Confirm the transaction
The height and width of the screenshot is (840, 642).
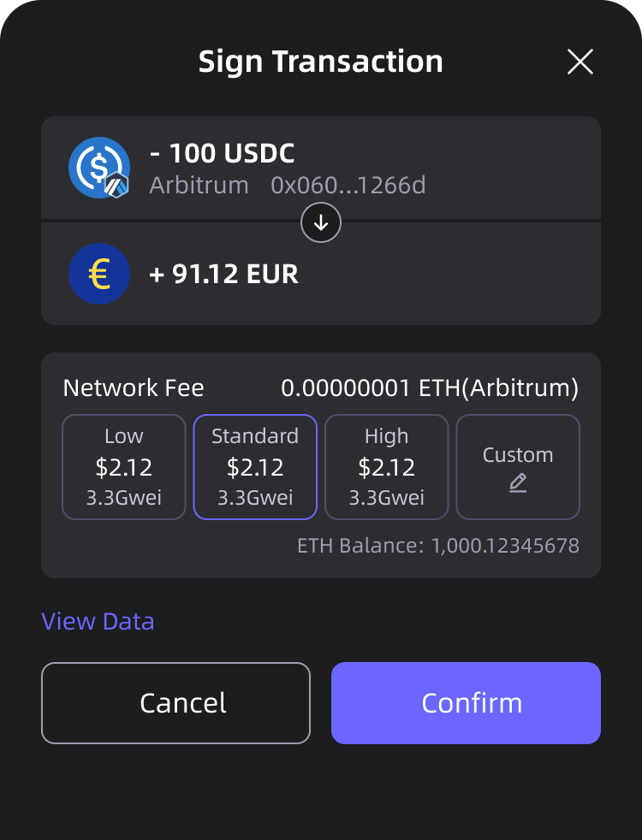point(466,703)
